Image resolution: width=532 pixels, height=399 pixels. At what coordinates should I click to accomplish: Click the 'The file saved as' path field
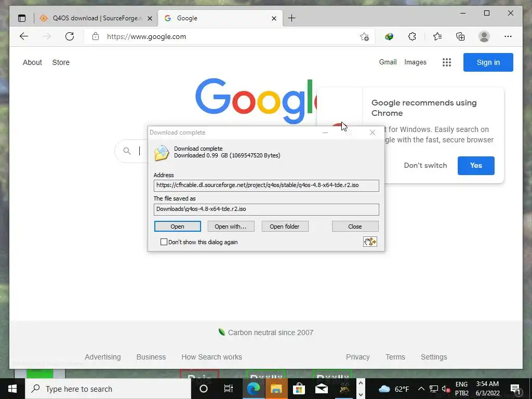[x=267, y=209]
